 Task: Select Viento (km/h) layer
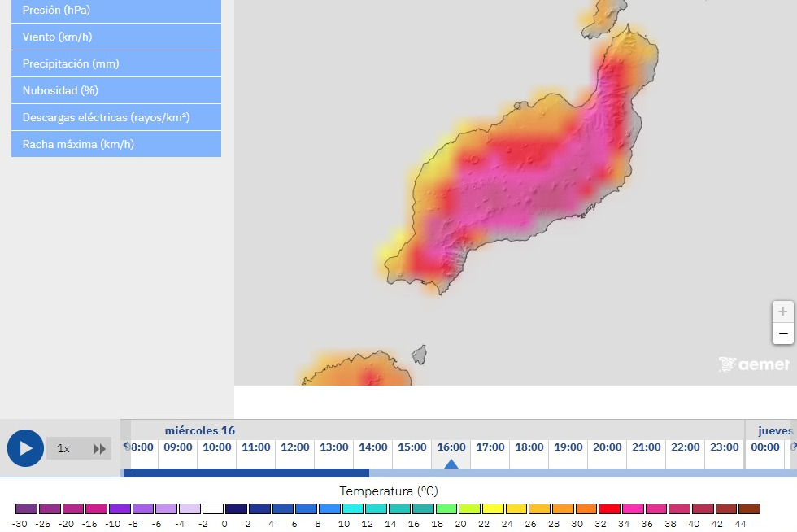point(116,37)
